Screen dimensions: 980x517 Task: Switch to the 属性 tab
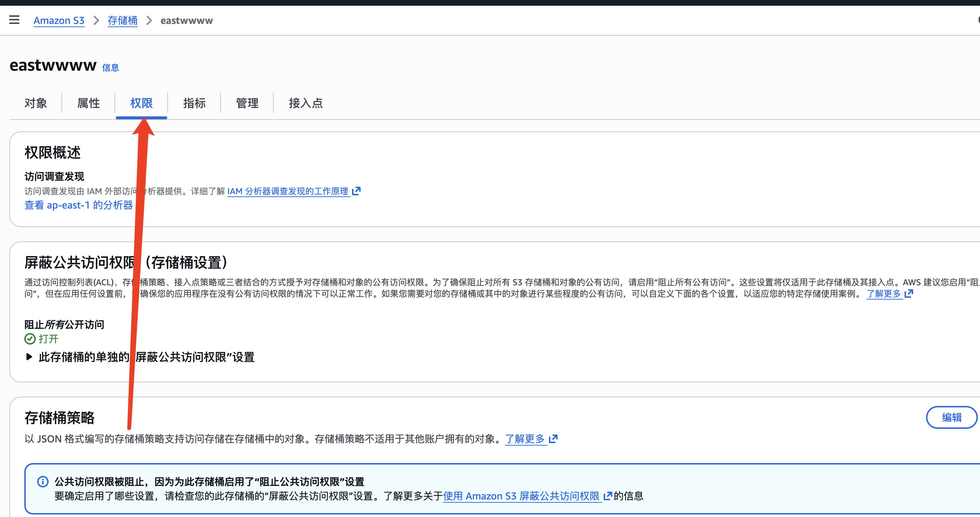coord(88,103)
